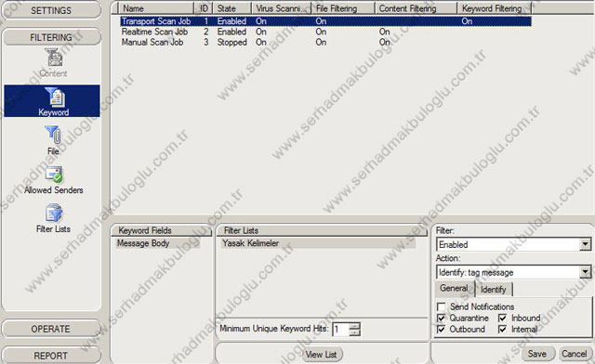Select the Transport Scan Job row
This screenshot has height=364, width=595.
click(325, 21)
